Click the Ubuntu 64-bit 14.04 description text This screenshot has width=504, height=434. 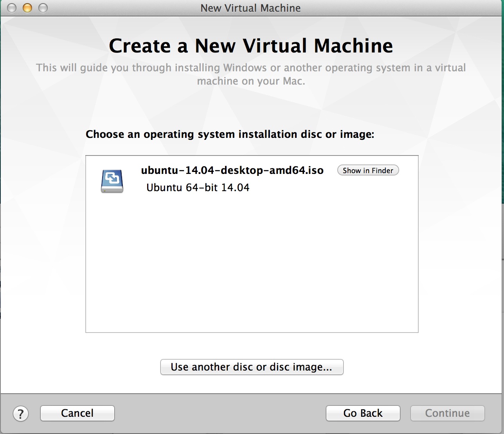[198, 188]
